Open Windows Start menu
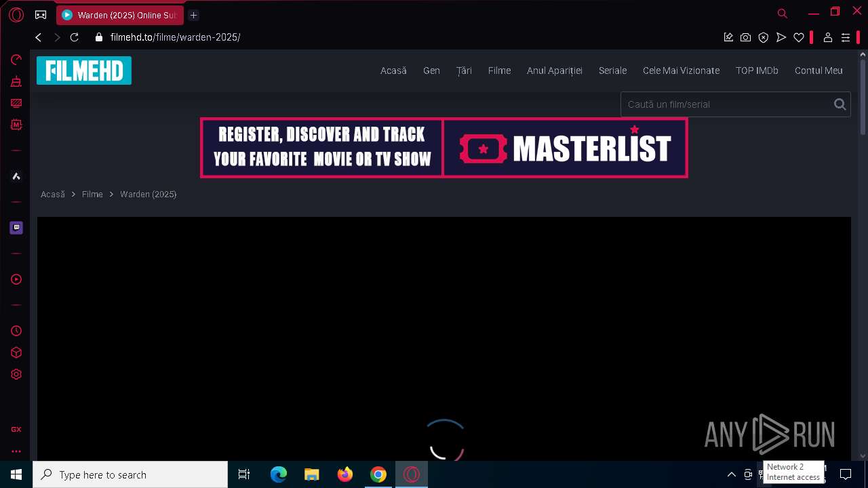 (x=16, y=474)
